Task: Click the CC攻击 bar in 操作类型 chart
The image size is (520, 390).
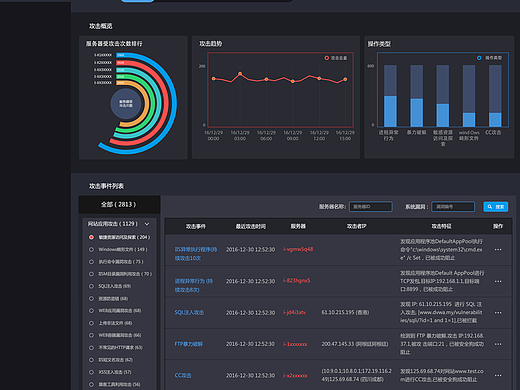Action: 495,119
